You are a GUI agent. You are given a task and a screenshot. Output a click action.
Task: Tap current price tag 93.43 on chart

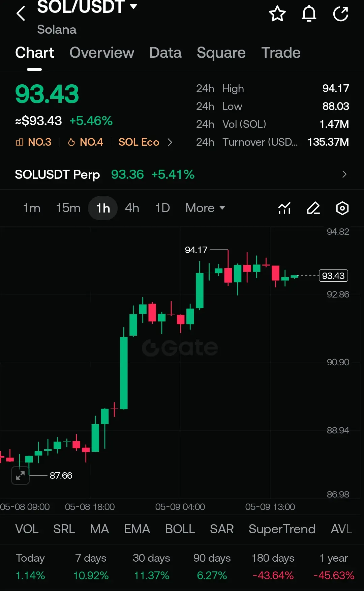[333, 276]
